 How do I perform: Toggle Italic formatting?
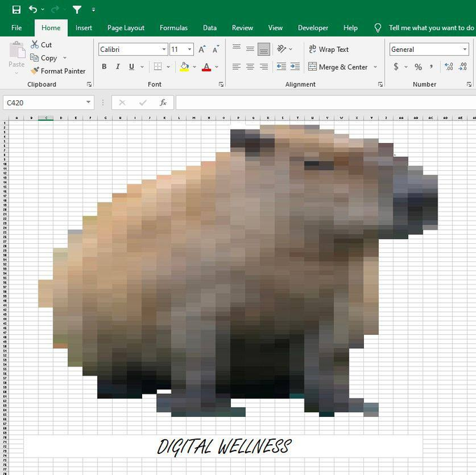118,67
